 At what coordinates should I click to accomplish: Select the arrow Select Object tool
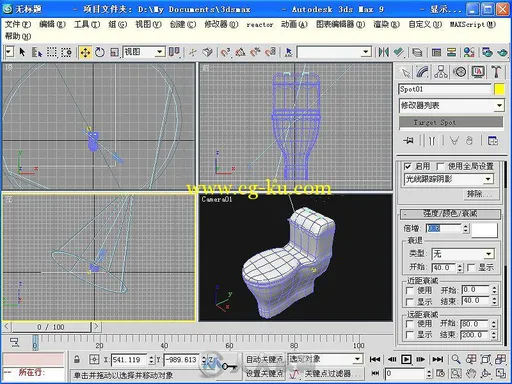point(22,52)
